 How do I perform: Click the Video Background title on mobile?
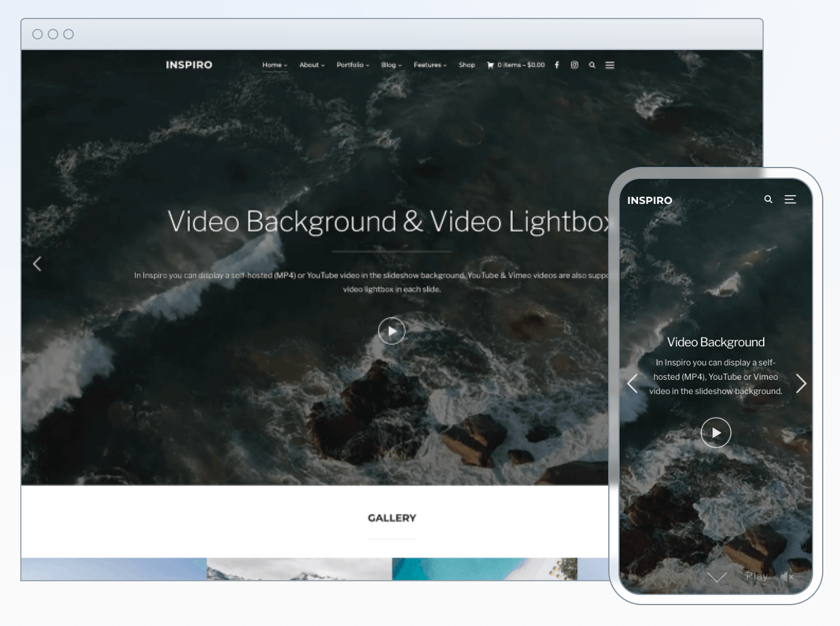point(716,342)
